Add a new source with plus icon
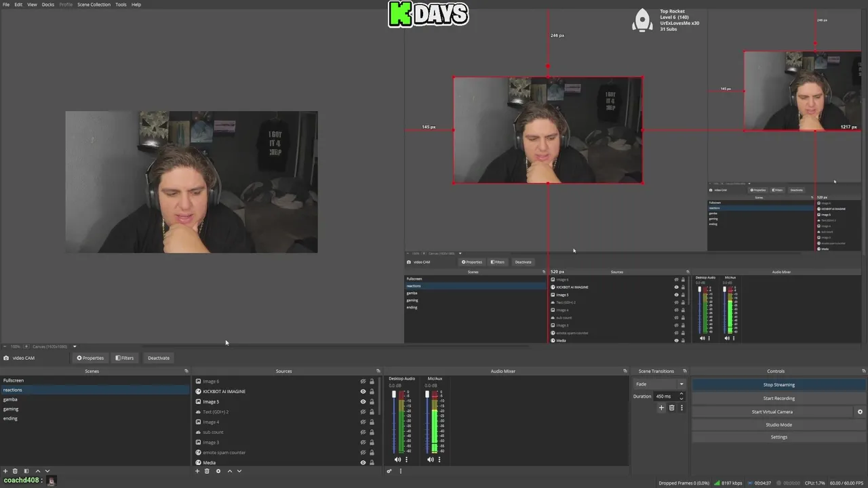Viewport: 868px width, 488px height. pos(197,471)
